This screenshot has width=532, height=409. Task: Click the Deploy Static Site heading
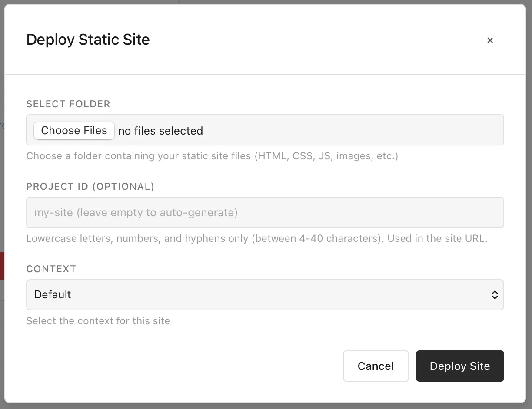point(88,40)
